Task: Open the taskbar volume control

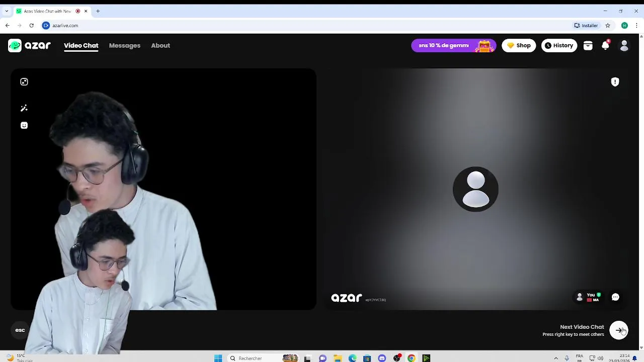Action: 600,358
